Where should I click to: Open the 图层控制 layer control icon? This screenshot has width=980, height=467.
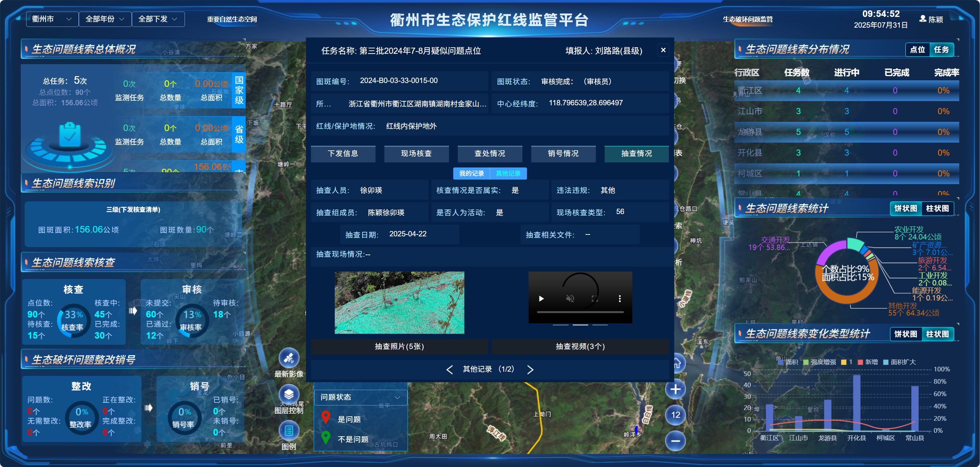tap(289, 394)
